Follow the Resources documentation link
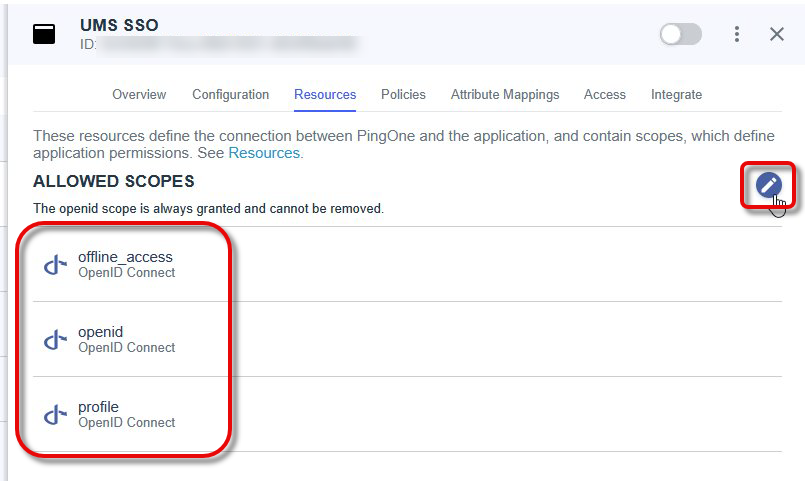805x481 pixels. click(264, 154)
